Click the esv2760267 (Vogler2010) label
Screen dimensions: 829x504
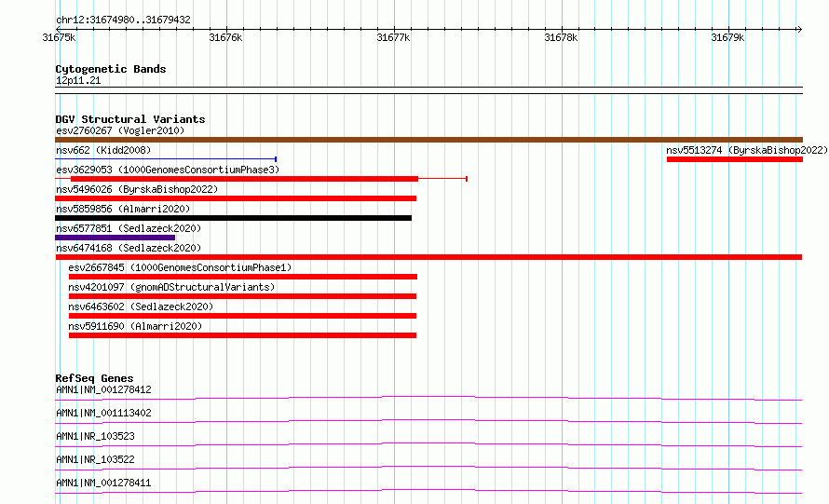120,130
